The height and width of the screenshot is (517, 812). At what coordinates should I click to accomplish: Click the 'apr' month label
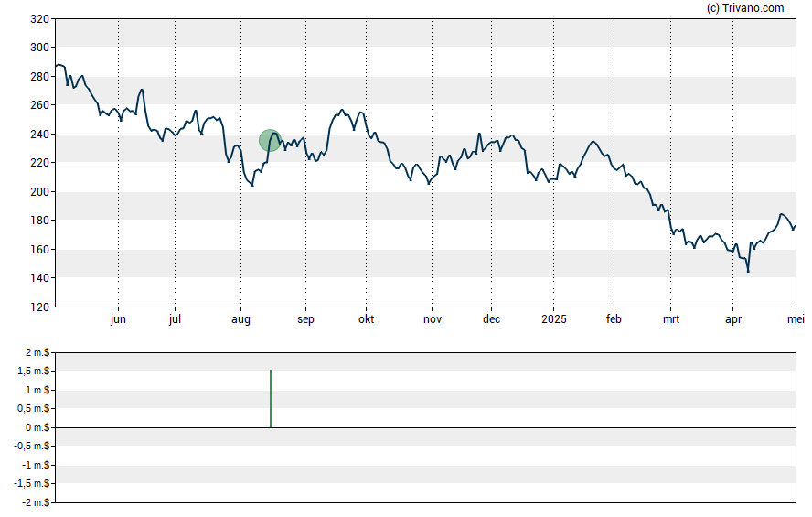pyautogui.click(x=733, y=319)
